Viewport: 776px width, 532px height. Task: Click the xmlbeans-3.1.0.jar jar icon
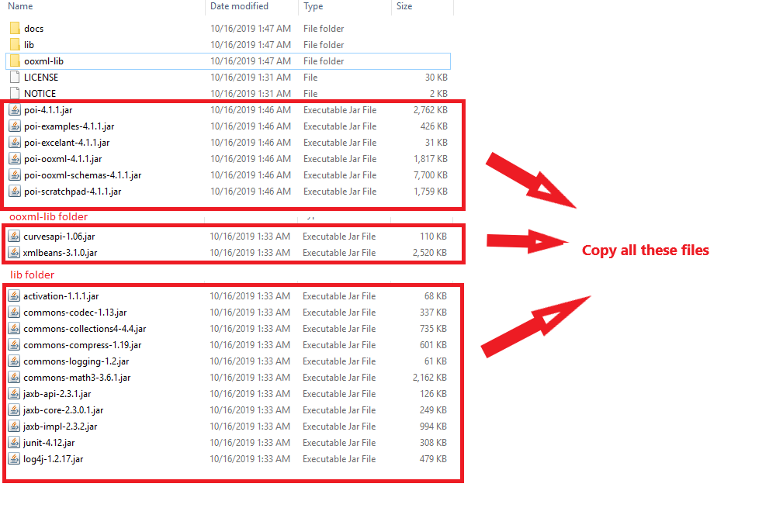coord(14,253)
